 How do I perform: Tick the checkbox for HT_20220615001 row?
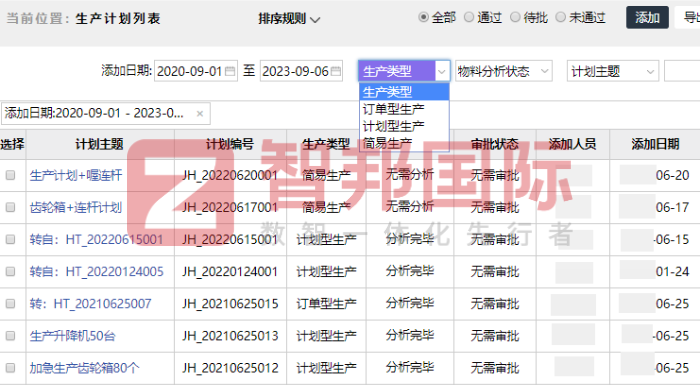pos(10,239)
